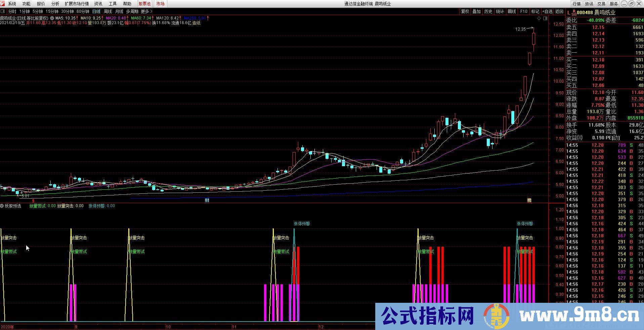
Task: Expand the 更多 periods list
Action: pos(146,11)
